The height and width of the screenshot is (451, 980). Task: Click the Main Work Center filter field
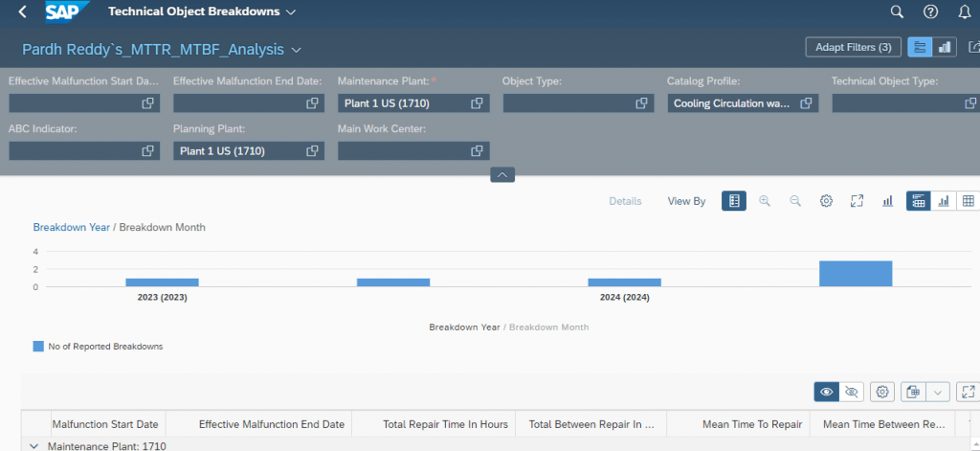click(413, 150)
